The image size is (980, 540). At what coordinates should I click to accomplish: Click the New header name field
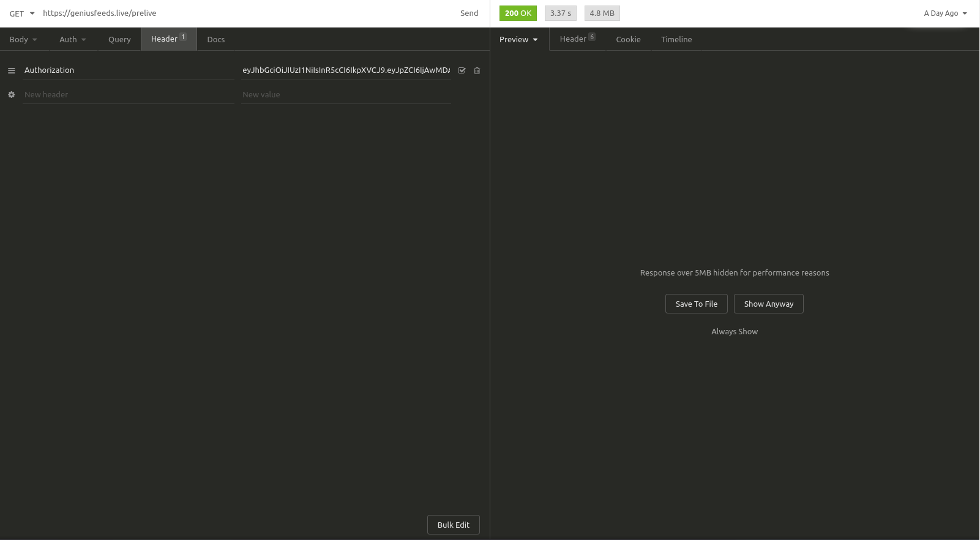tap(128, 94)
